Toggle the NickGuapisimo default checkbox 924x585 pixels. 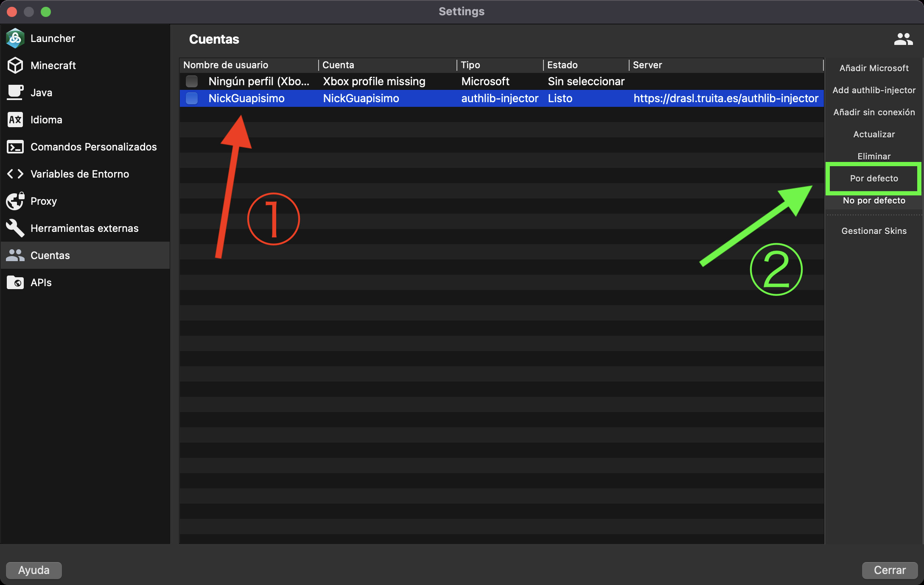coord(192,98)
